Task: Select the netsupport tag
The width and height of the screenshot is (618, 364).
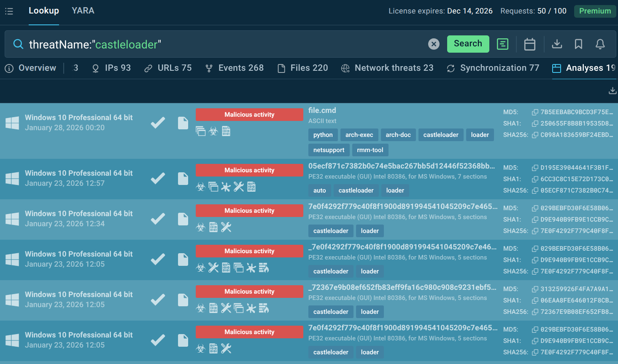Action: 329,150
